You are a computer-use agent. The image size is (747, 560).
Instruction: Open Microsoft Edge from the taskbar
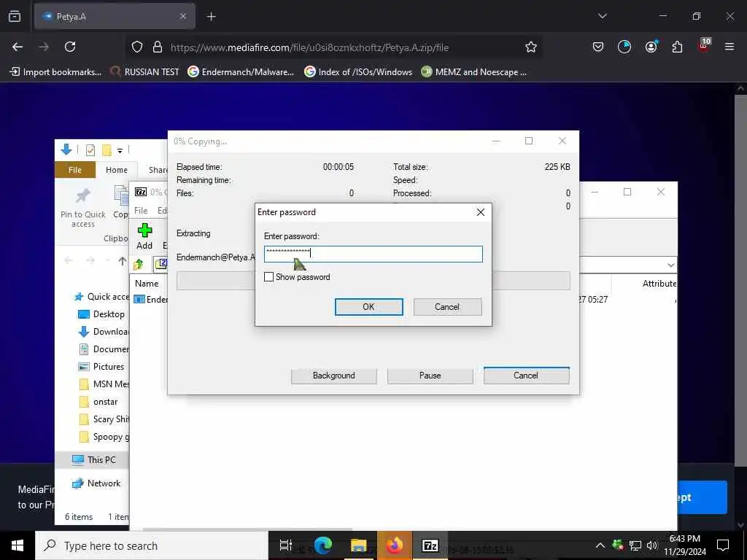pos(322,545)
